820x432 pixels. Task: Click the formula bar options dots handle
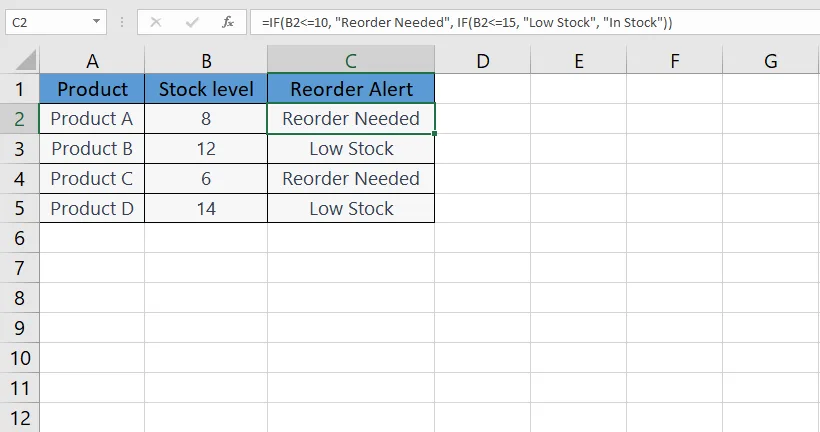pos(122,22)
